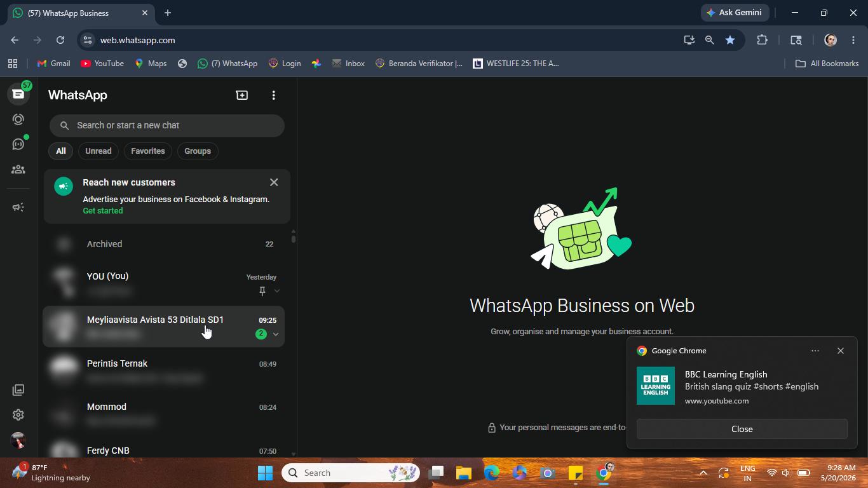View site information icon in address bar

[x=88, y=40]
